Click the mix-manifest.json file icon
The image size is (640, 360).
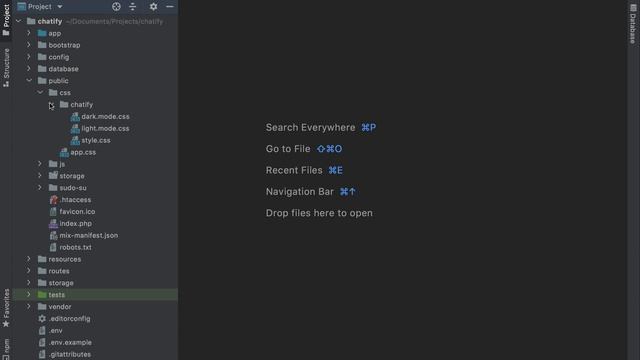click(x=53, y=236)
